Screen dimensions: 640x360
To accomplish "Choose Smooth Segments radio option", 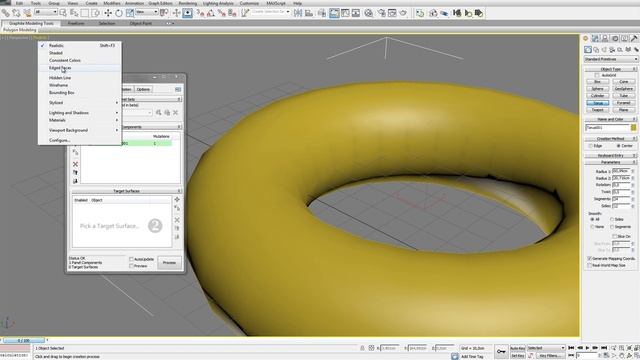I will 612,227.
